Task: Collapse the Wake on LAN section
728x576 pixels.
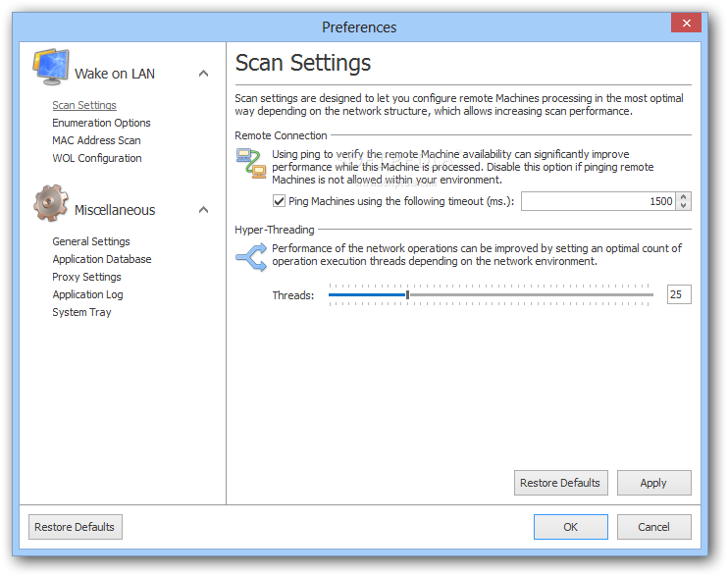Action: tap(203, 74)
